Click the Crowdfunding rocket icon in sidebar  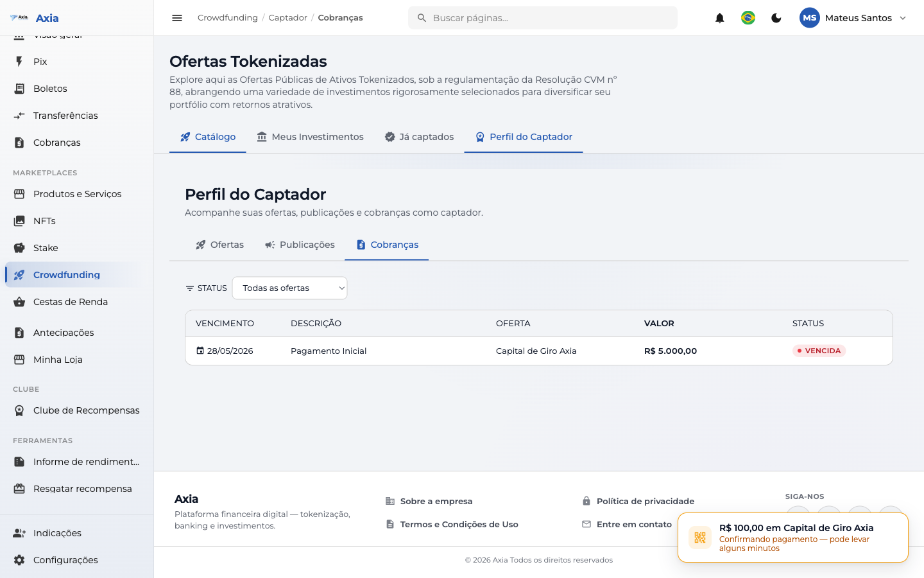tap(19, 275)
